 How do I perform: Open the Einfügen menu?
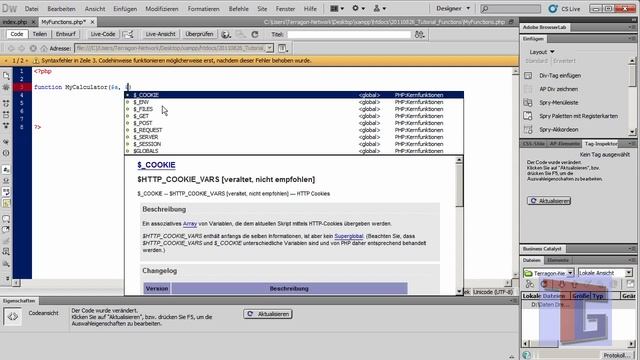pyautogui.click(x=125, y=9)
